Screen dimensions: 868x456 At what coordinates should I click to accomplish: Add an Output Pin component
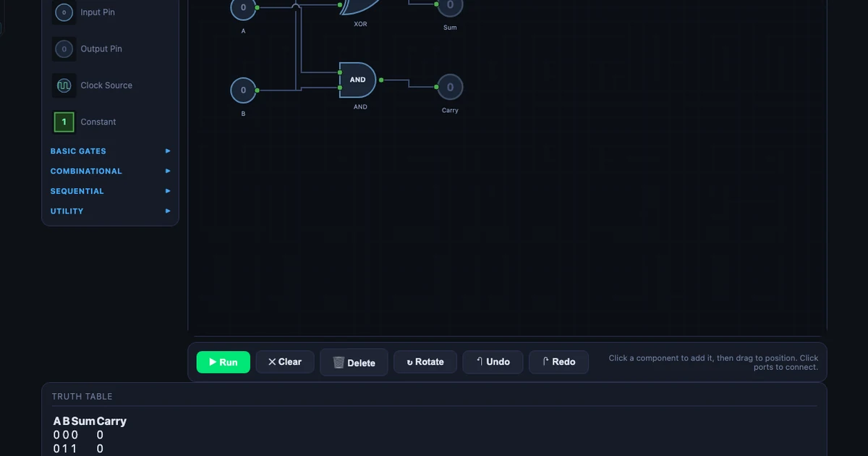110,48
